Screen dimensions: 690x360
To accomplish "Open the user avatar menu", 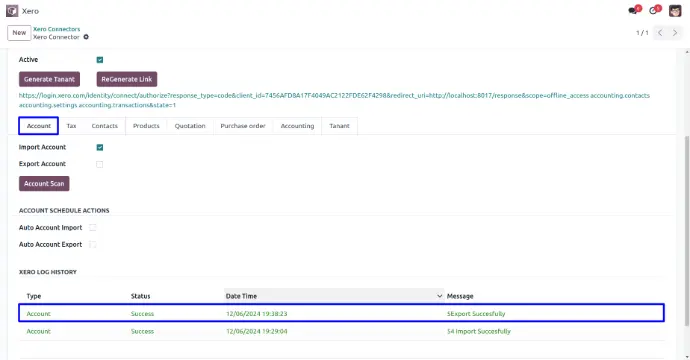I will click(x=675, y=11).
